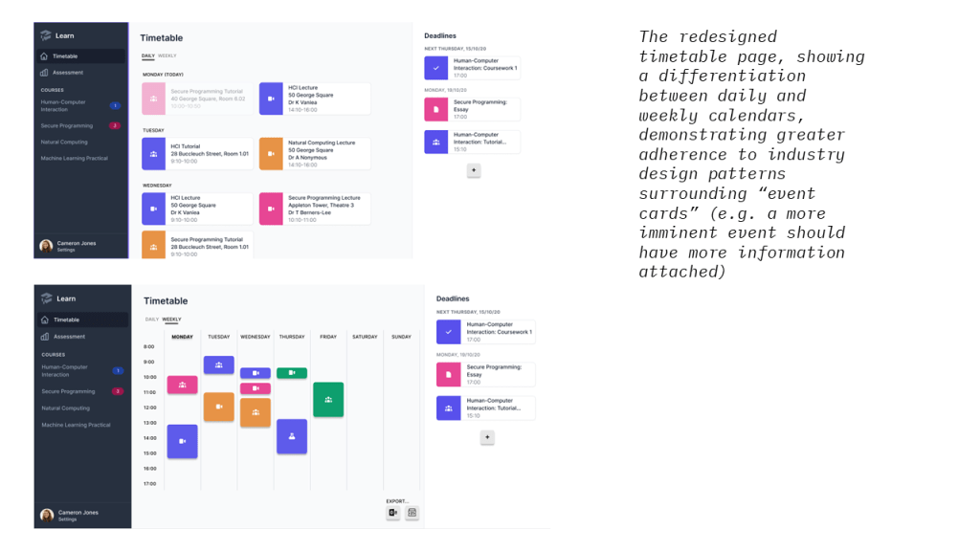980x551 pixels.
Task: Click the calendar export icon beside Outlook
Action: coord(412,514)
